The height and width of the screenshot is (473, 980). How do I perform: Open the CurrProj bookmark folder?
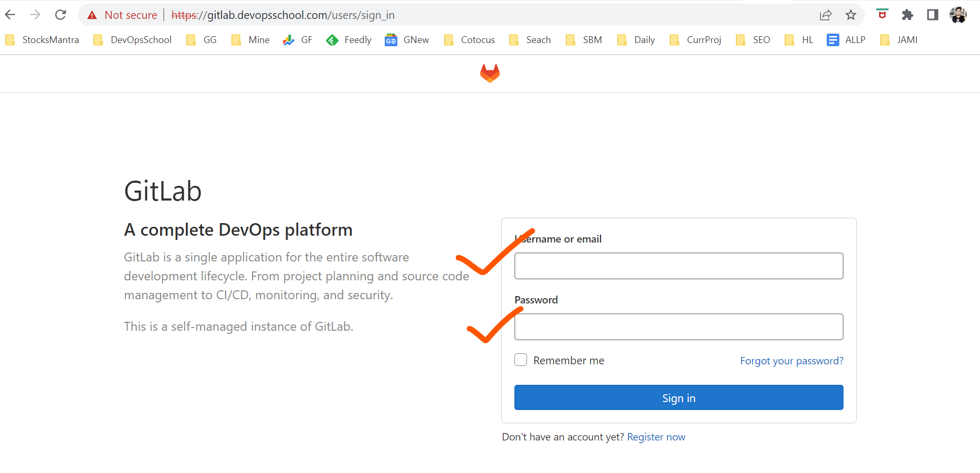(696, 40)
